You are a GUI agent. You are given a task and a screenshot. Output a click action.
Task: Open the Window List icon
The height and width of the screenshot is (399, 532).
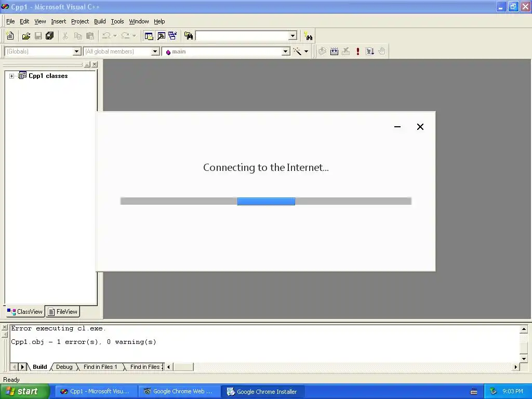point(172,36)
